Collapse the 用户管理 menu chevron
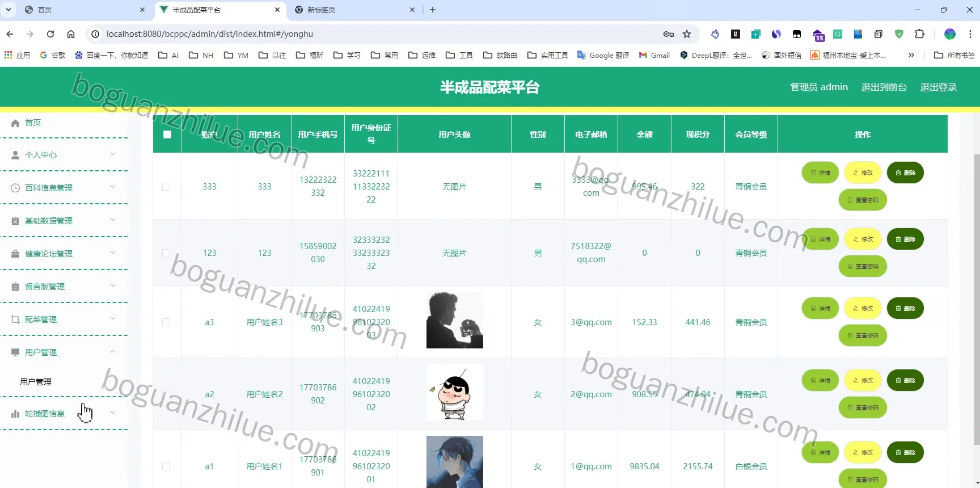The height and width of the screenshot is (488, 980). [113, 351]
